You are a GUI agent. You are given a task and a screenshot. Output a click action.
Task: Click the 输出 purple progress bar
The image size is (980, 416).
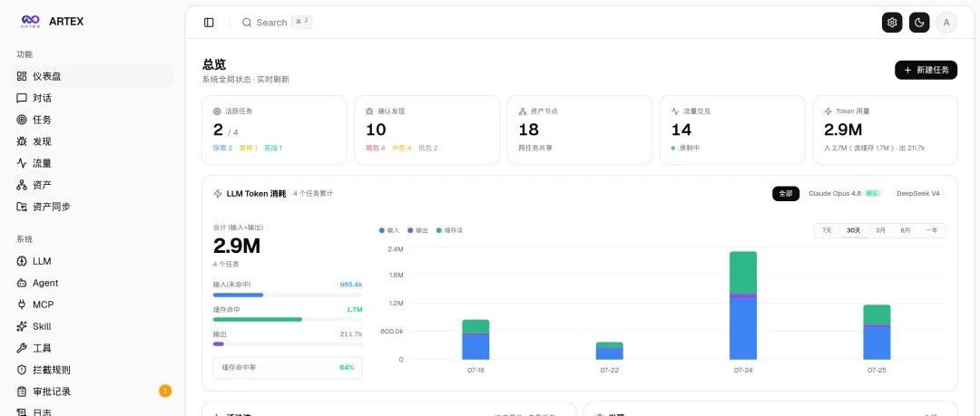288,343
